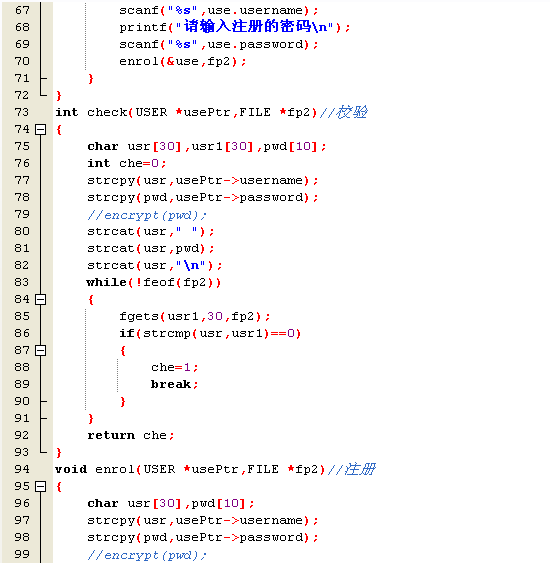This screenshot has height=563, width=550.
Task: Click line number 94 in the gutter
Action: click(22, 469)
